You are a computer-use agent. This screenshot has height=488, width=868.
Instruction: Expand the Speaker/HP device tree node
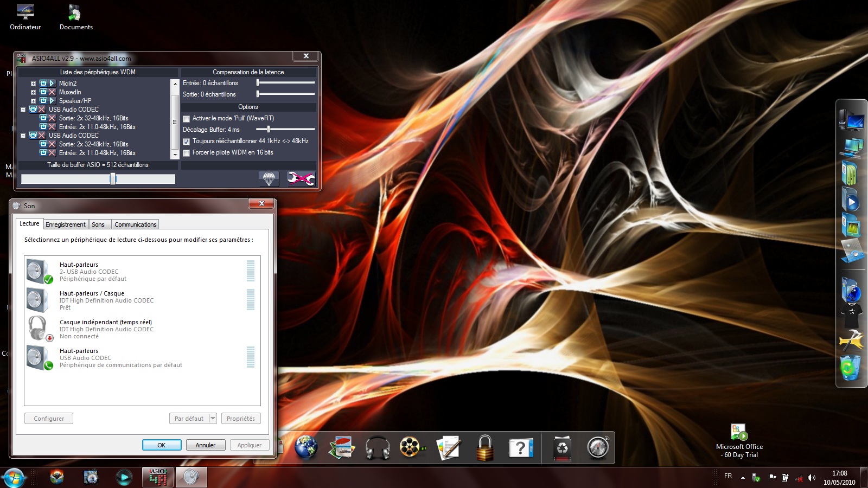click(33, 101)
